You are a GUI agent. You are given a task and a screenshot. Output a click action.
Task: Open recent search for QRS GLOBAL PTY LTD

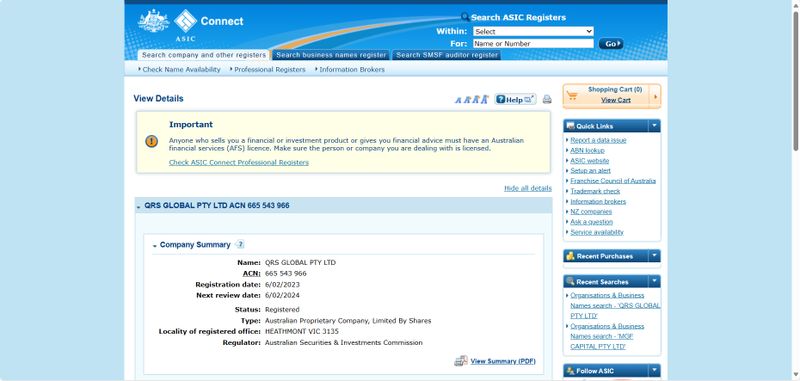point(615,306)
